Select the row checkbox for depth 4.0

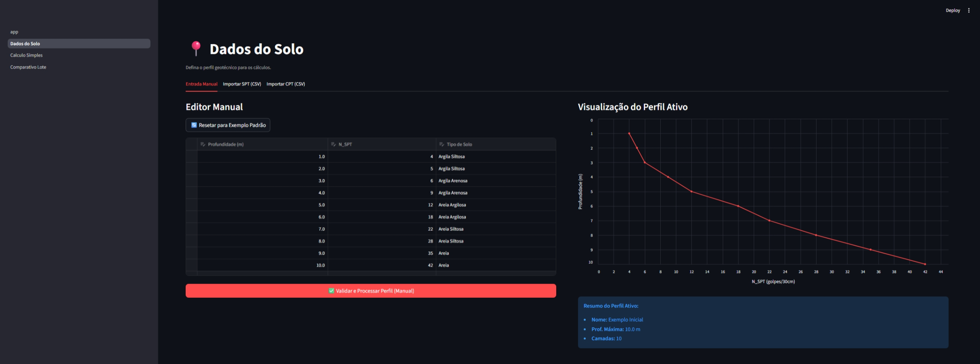click(192, 193)
